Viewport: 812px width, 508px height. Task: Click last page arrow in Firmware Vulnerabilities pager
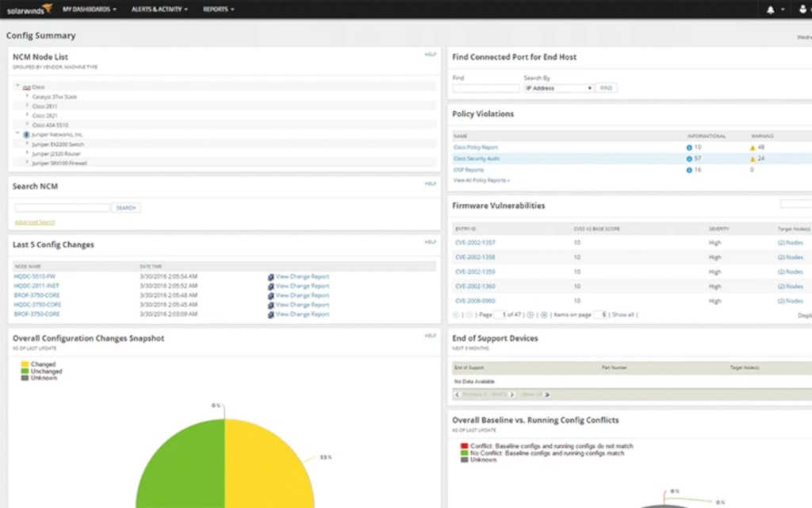[x=543, y=315]
